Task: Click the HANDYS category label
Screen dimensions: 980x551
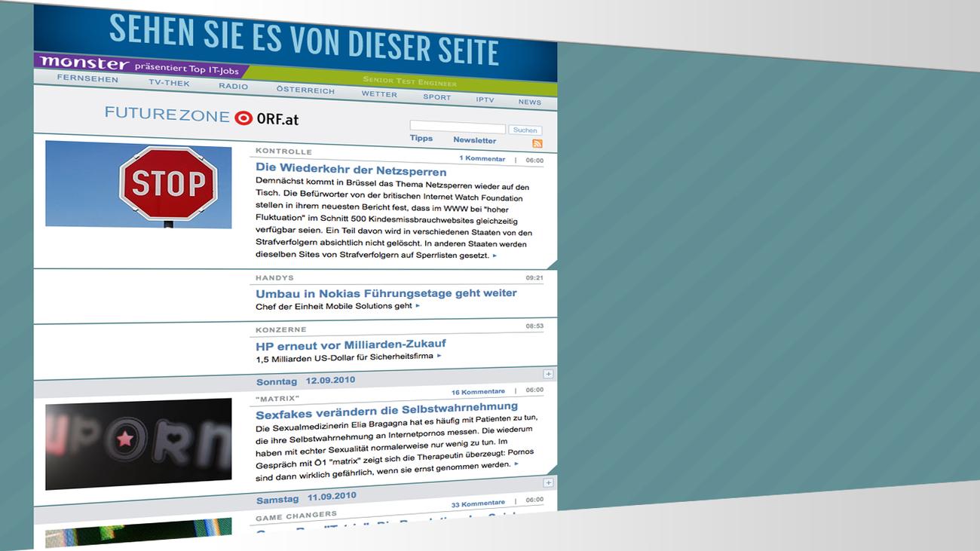Action: (x=274, y=277)
